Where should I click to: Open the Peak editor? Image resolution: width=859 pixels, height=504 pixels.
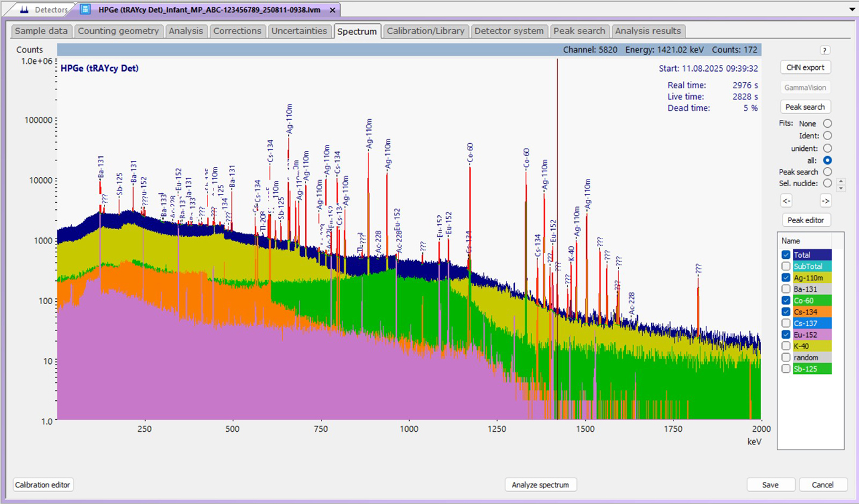click(805, 220)
